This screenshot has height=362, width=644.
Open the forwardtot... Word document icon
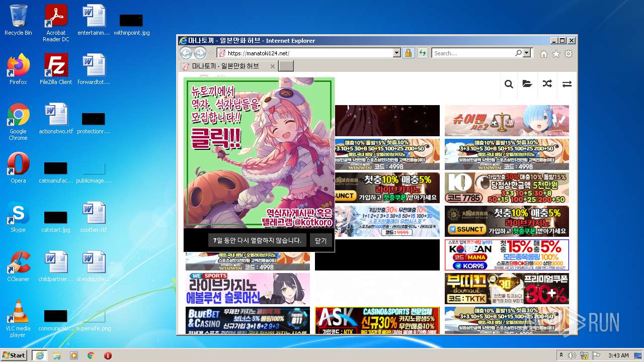(94, 69)
